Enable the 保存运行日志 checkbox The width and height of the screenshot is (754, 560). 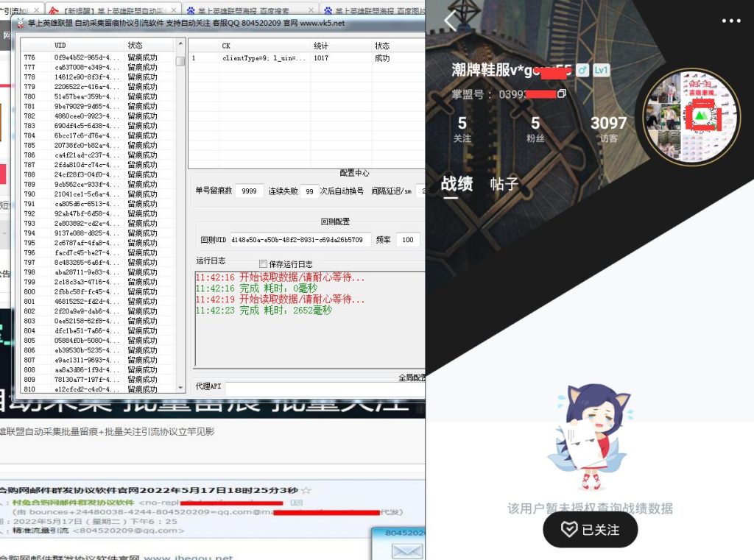point(263,264)
